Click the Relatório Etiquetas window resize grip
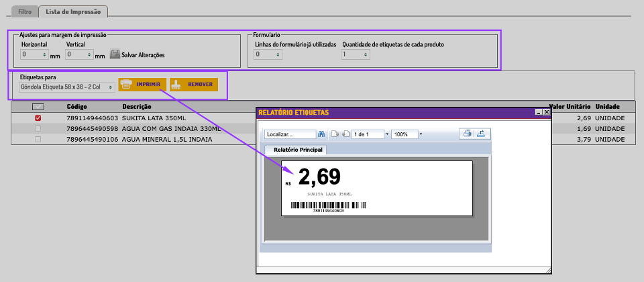This screenshot has width=644, height=282. click(548, 270)
